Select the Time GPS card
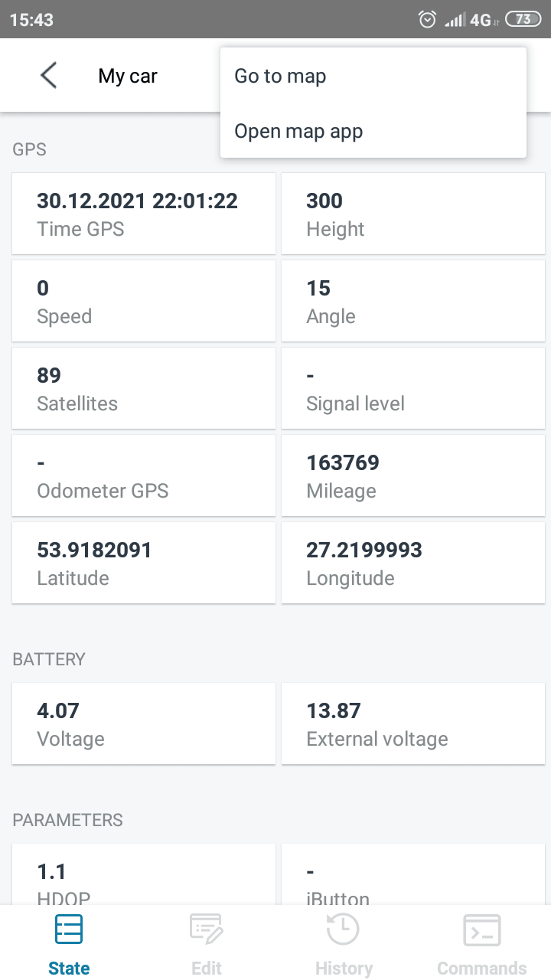The height and width of the screenshot is (980, 551). click(x=144, y=214)
